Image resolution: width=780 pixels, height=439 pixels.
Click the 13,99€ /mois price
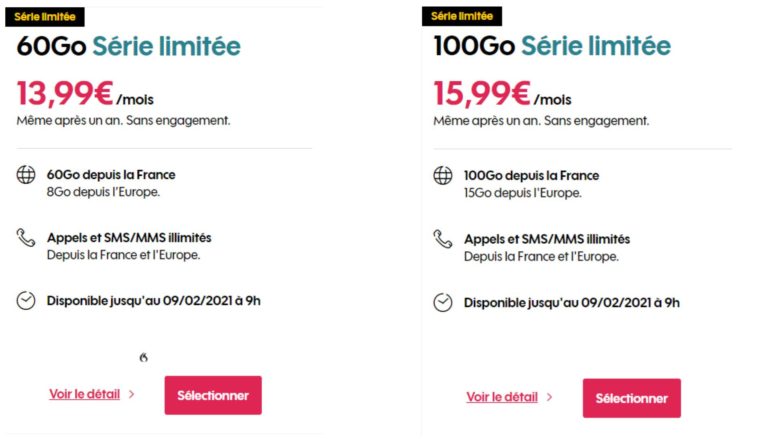(x=85, y=94)
